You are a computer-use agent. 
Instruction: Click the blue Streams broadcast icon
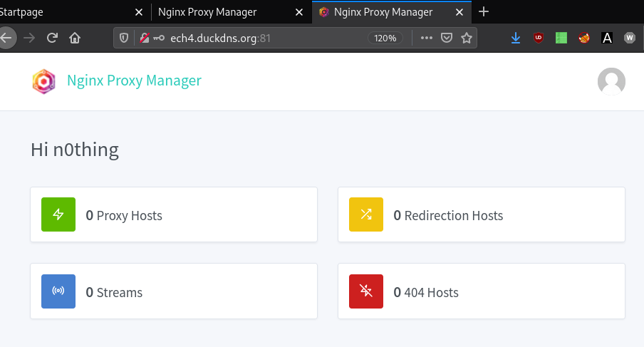(58, 291)
